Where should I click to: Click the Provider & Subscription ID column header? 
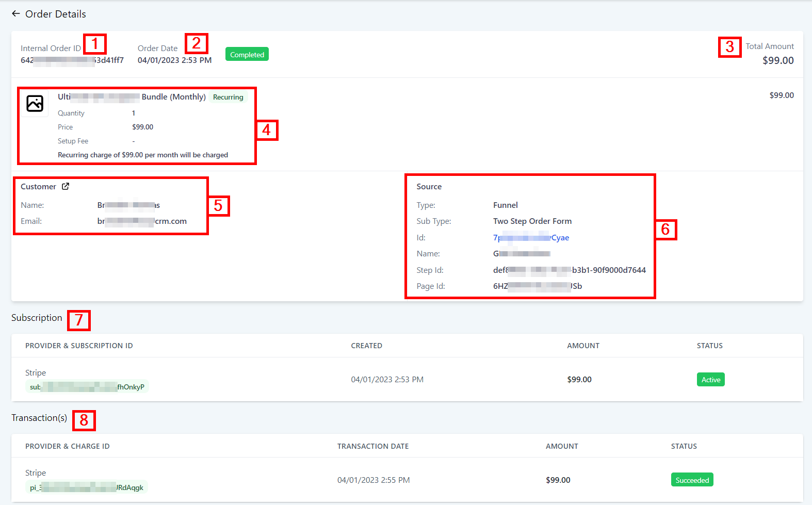pos(79,346)
